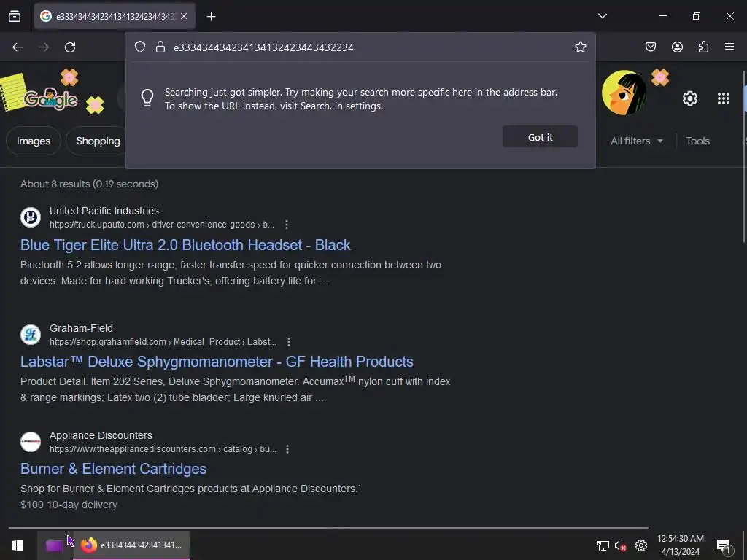Screen dimensions: 747x560
Task: Click horizontal scrollbar at page bottom
Action: pos(329,528)
